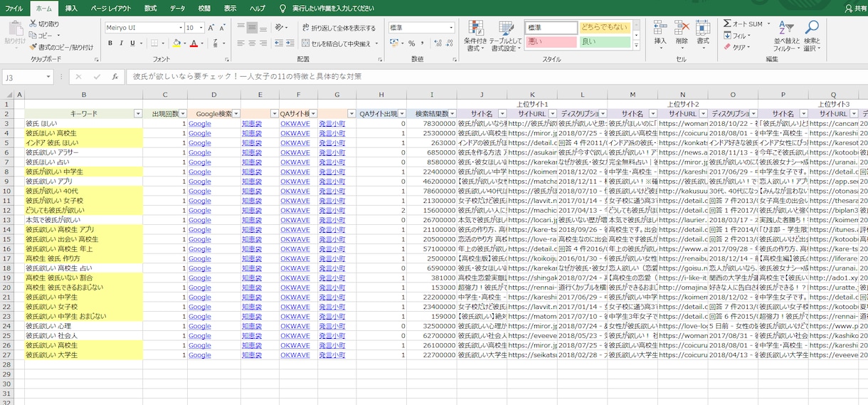
Task: Open the 出現回数 column filter dropdown
Action: click(x=183, y=114)
